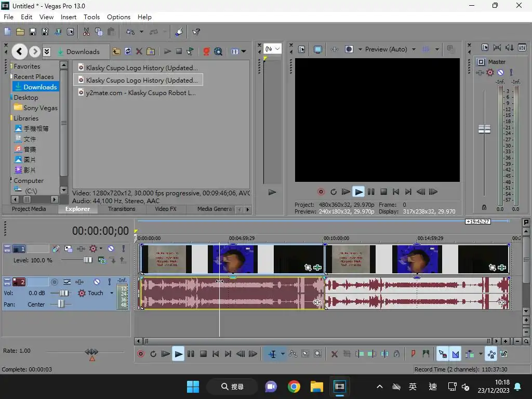Viewport: 532px width, 399px height.
Task: Click the Preview on external monitor icon
Action: (x=318, y=49)
